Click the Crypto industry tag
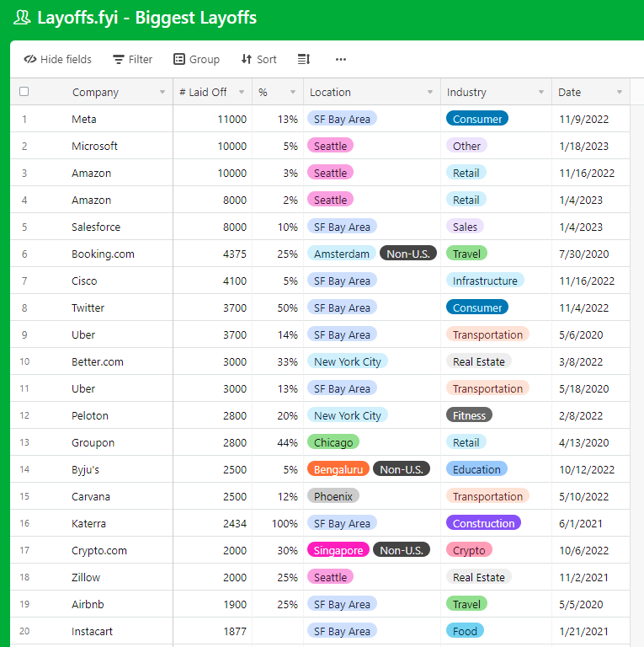644x647 pixels. tap(469, 550)
